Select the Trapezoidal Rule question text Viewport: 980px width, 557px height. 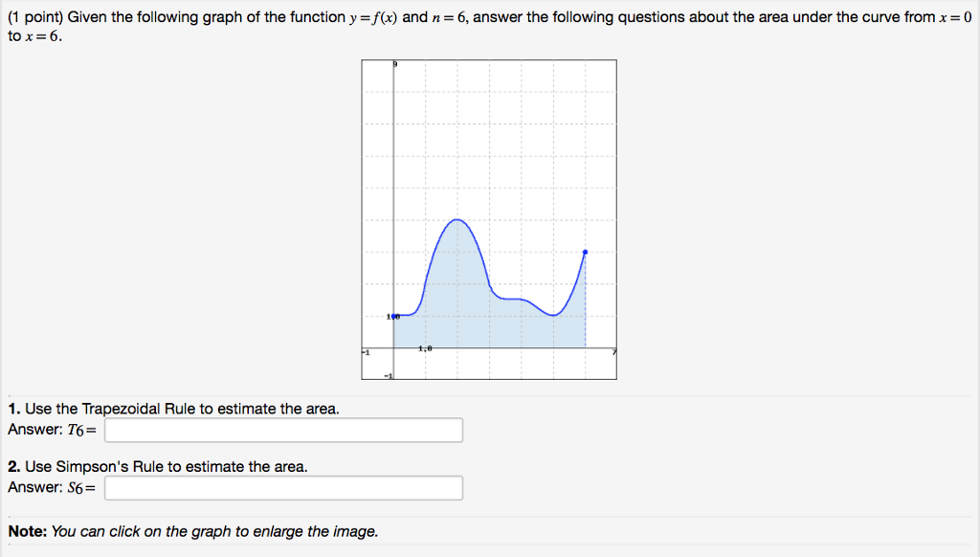point(172,408)
